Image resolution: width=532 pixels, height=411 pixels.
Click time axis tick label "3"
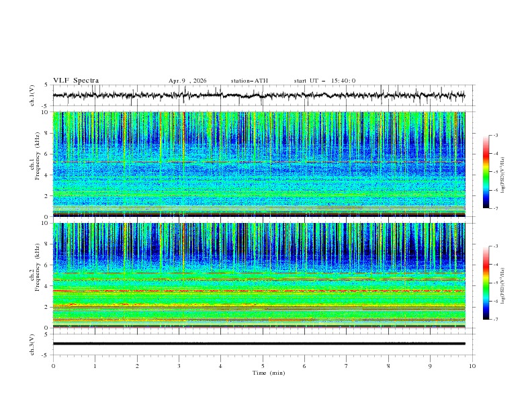pyautogui.click(x=179, y=366)
